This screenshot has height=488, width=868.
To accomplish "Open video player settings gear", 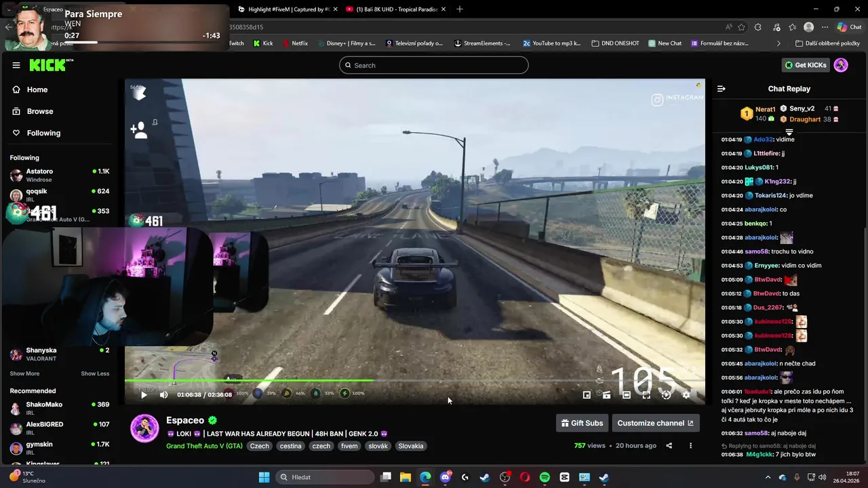I will coord(686,394).
